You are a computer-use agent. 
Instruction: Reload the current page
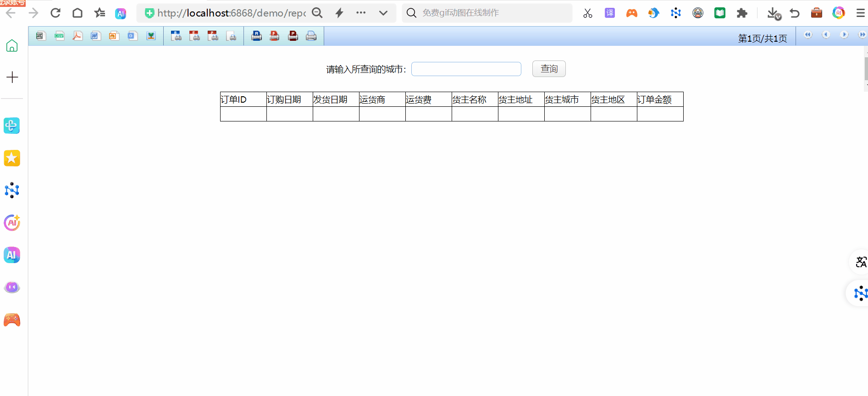55,13
